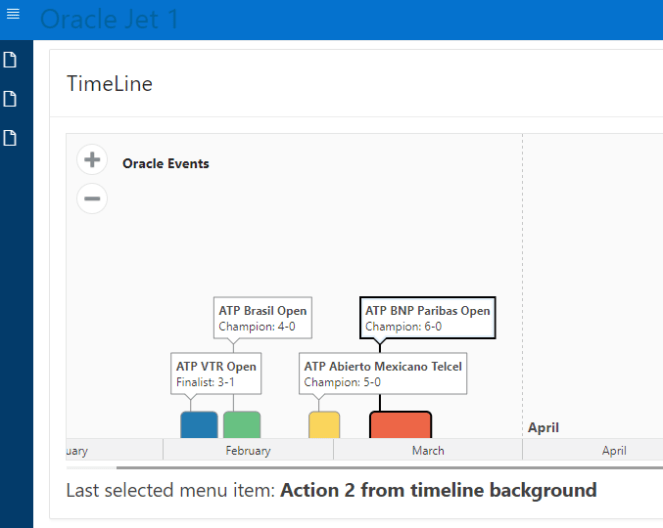Select the blue ATP VTR Open event block

coord(199,425)
